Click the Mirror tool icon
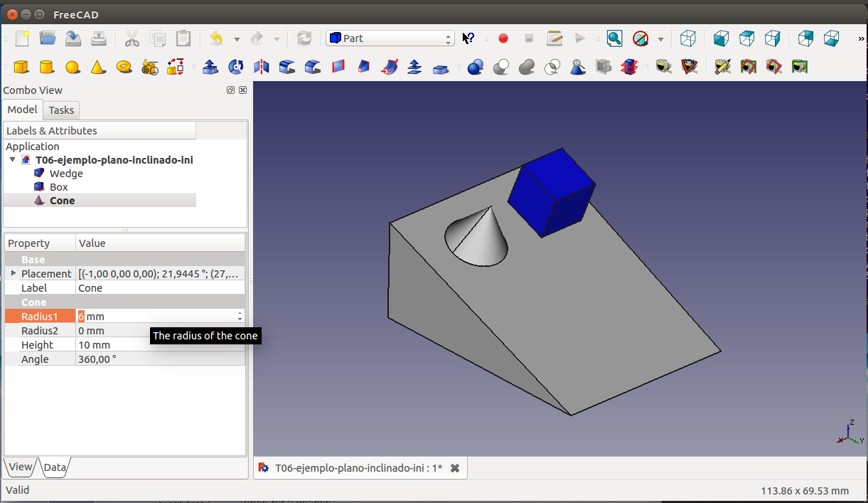Screen dimensions: 868x503 [262, 67]
